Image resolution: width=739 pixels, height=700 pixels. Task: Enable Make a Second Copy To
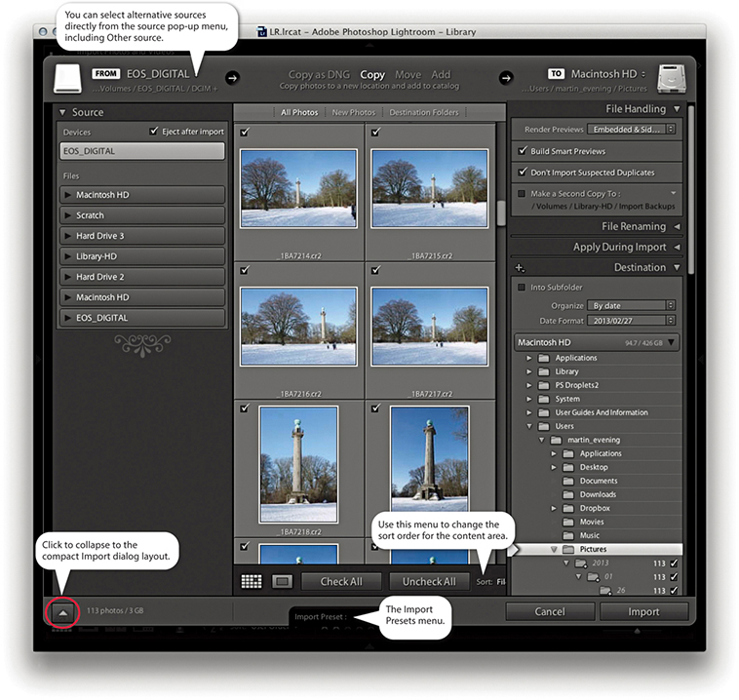[522, 193]
